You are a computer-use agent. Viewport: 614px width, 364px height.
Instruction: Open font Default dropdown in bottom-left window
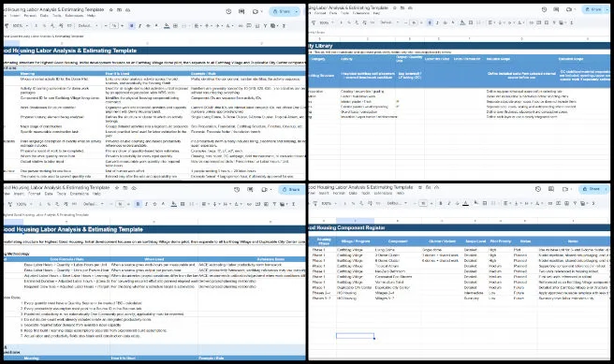pos(94,204)
